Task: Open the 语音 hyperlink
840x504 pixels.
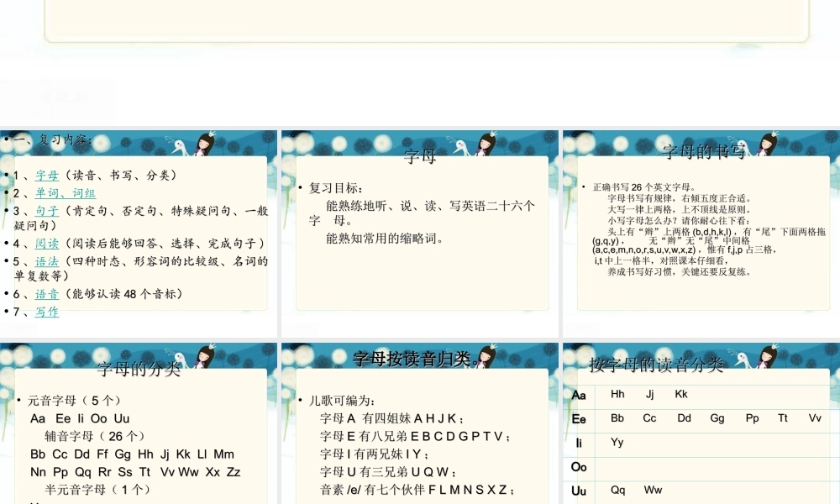Action: tap(46, 294)
